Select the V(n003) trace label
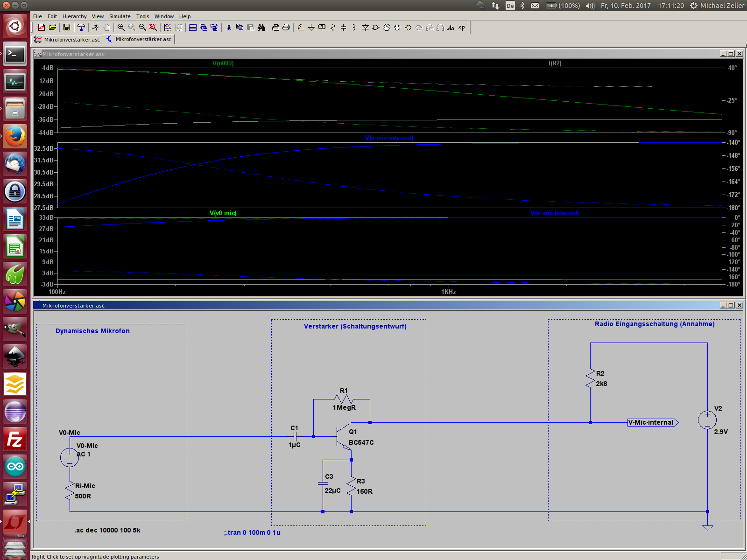Screen dimensions: 747x560 coord(223,63)
